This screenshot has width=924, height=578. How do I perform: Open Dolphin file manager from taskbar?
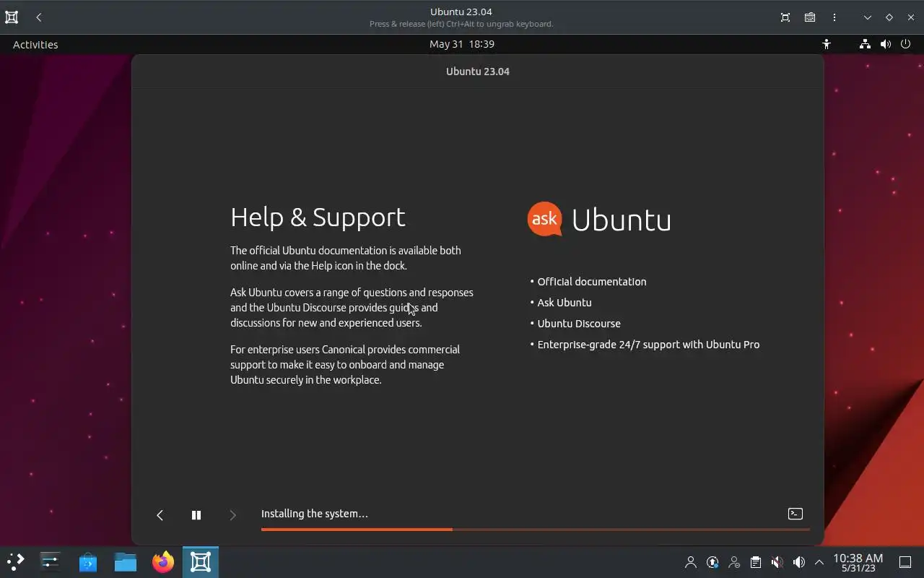(126, 561)
